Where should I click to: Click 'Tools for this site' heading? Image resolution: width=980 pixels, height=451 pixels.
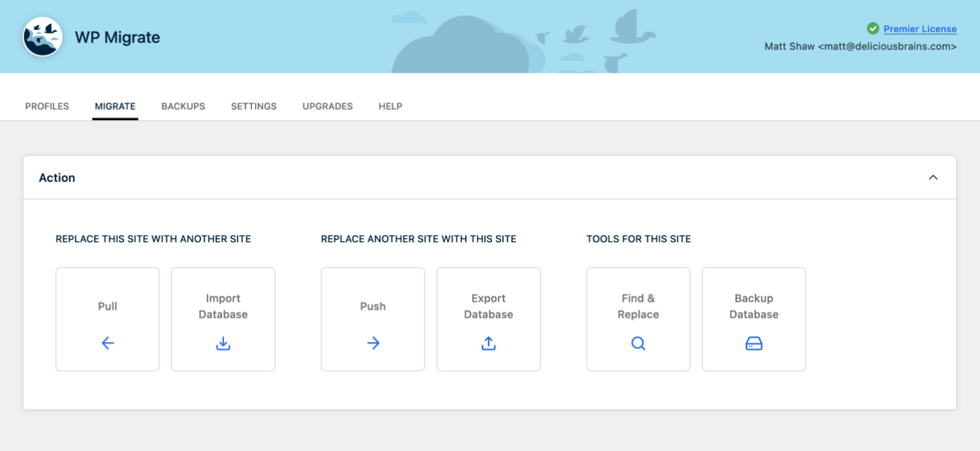tap(639, 239)
